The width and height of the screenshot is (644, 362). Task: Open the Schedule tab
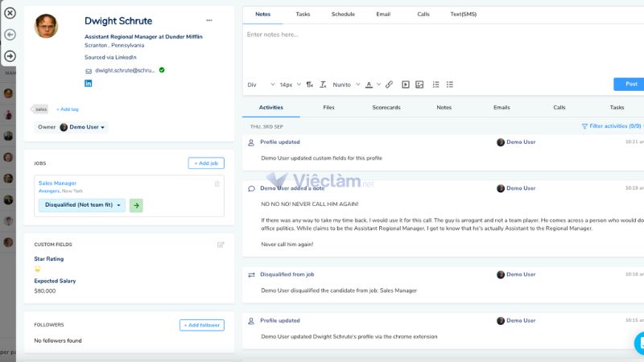pyautogui.click(x=343, y=14)
